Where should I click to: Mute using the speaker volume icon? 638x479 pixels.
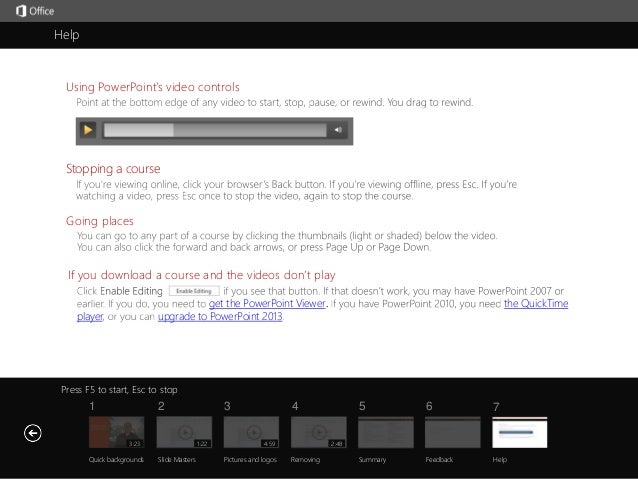pos(338,130)
